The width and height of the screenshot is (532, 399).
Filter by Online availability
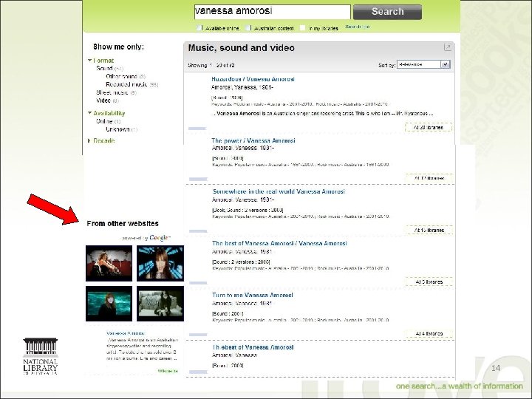[104, 121]
